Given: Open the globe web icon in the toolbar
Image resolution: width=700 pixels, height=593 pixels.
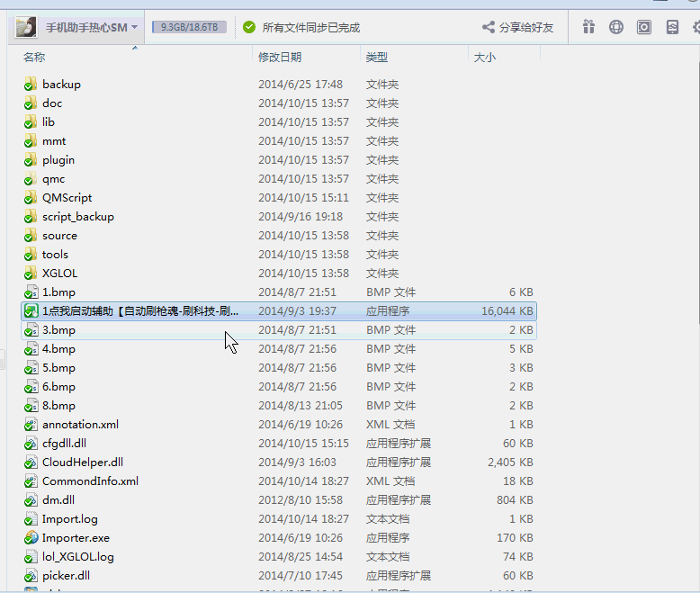Looking at the screenshot, I should click(616, 27).
